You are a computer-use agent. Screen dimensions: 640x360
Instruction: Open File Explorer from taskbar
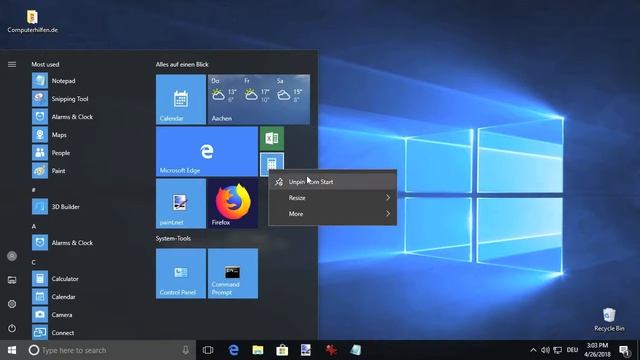pos(258,350)
